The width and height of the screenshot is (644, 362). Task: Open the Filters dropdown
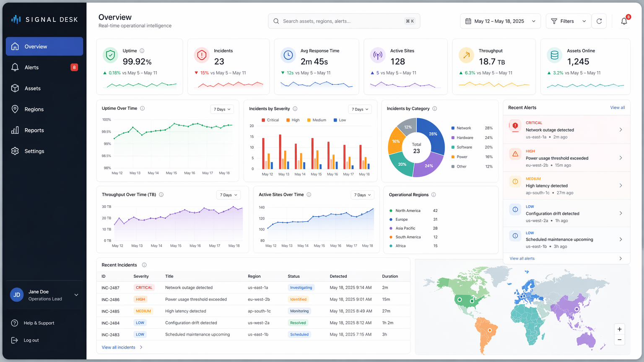tap(568, 21)
